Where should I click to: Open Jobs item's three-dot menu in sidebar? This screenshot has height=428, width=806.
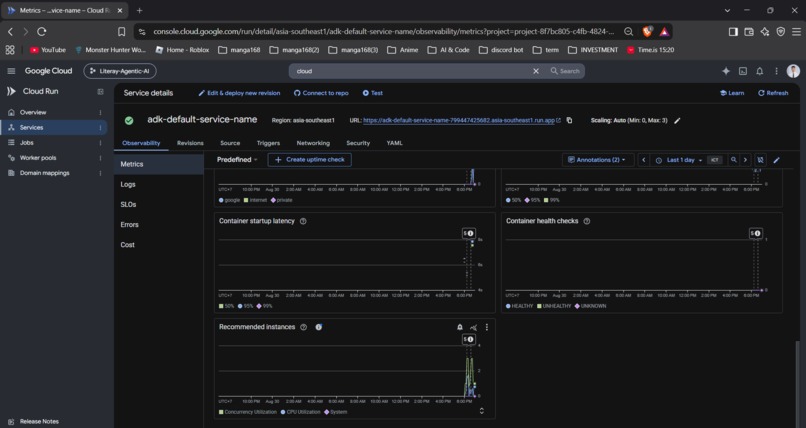point(100,143)
